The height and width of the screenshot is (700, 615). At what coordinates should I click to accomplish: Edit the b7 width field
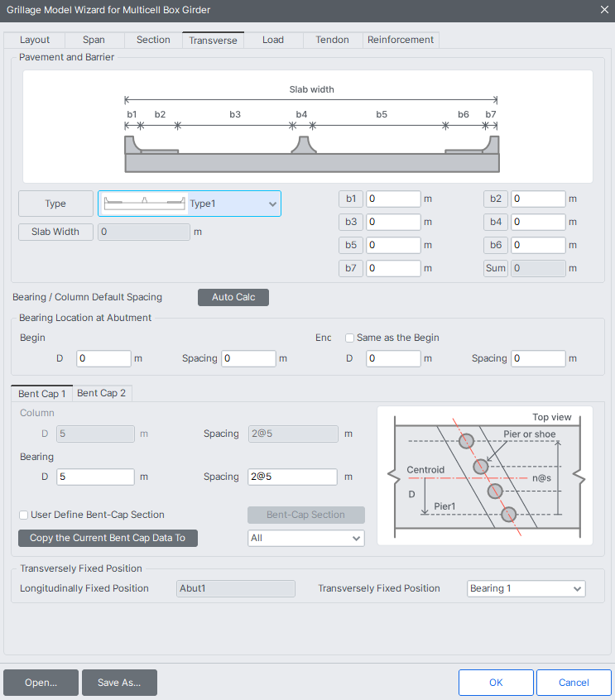(x=393, y=268)
